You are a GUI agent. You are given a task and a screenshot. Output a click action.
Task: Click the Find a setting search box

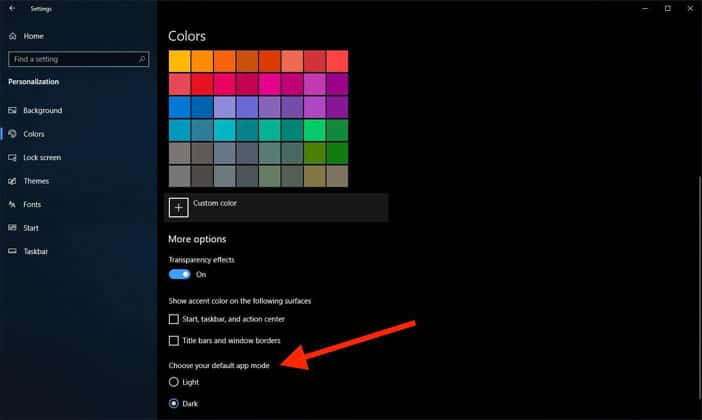point(78,59)
